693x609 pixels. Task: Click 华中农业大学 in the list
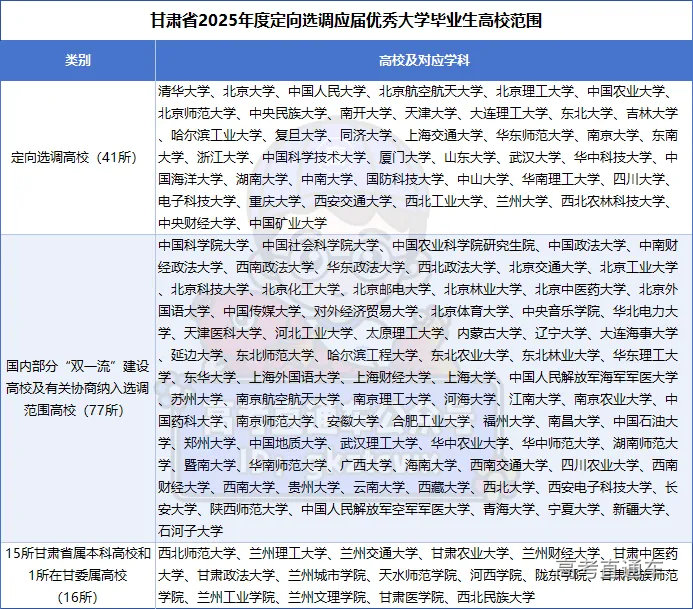(470, 443)
